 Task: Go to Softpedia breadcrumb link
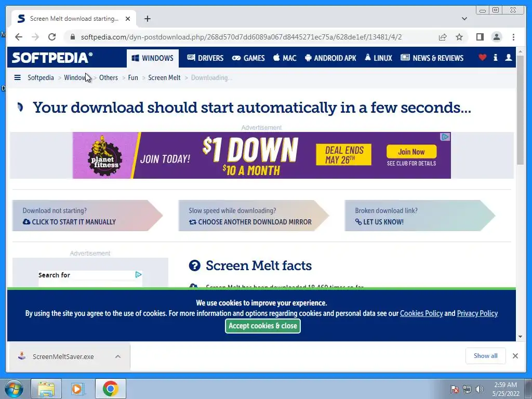(x=41, y=78)
